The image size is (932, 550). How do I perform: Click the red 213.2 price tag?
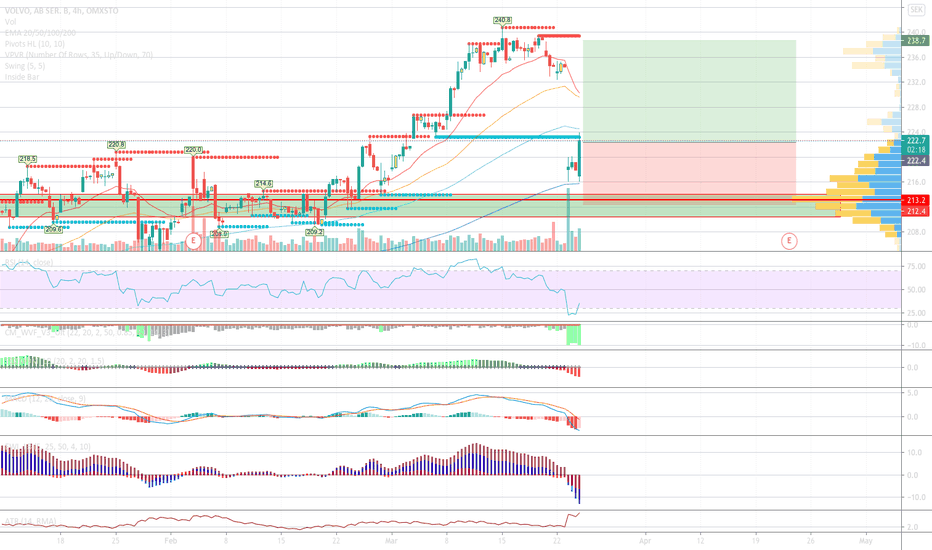[x=915, y=200]
